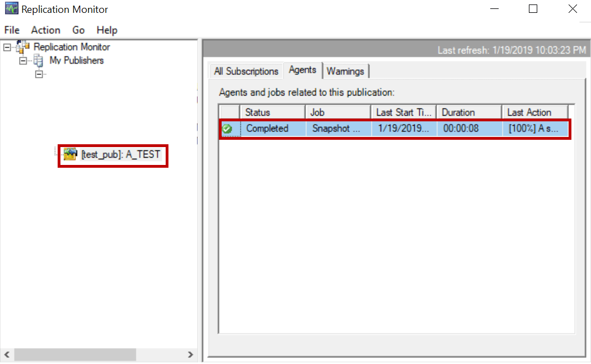The height and width of the screenshot is (364, 591).
Task: Click the Status column header
Action: click(x=272, y=111)
